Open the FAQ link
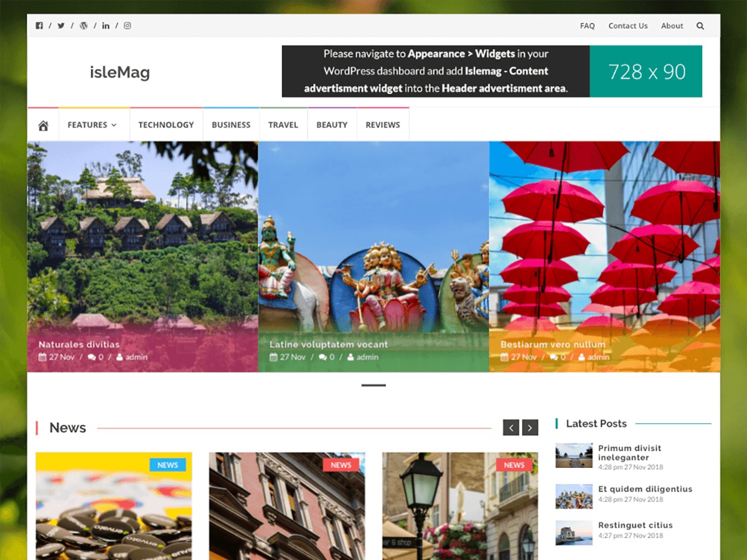Viewport: 747px width, 560px height. 587,26
